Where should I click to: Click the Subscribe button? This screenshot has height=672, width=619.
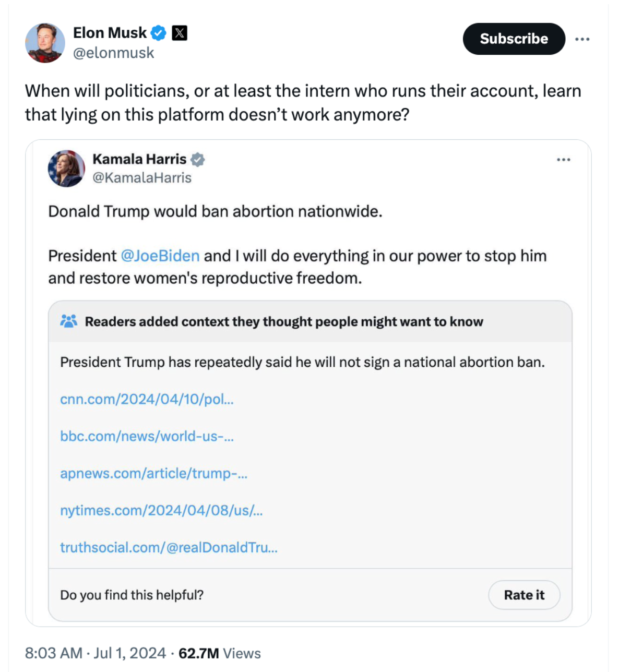click(514, 39)
